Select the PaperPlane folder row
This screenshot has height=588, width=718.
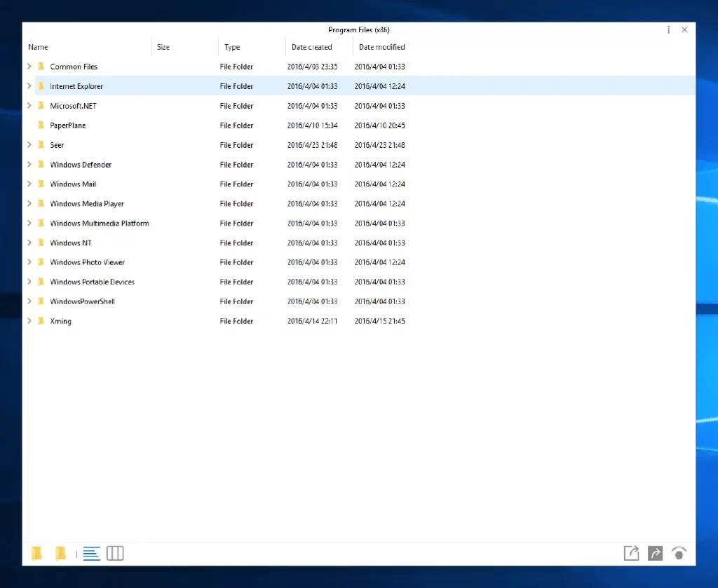68,125
